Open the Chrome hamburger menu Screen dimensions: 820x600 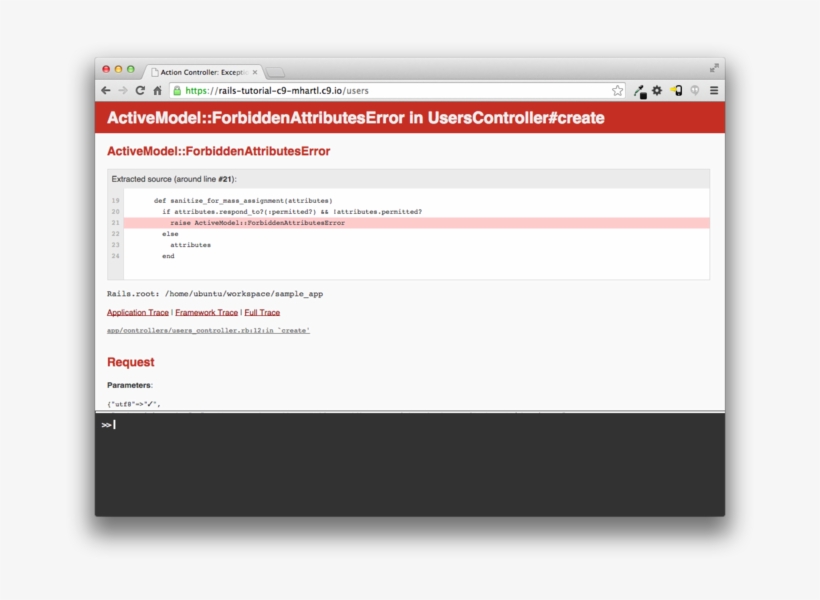pos(714,91)
